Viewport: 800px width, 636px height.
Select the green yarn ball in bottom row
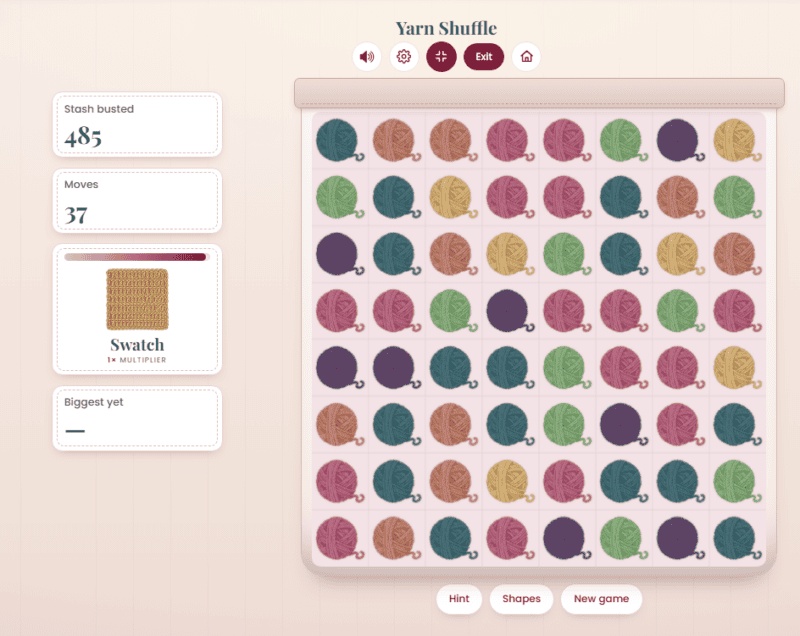(x=621, y=538)
